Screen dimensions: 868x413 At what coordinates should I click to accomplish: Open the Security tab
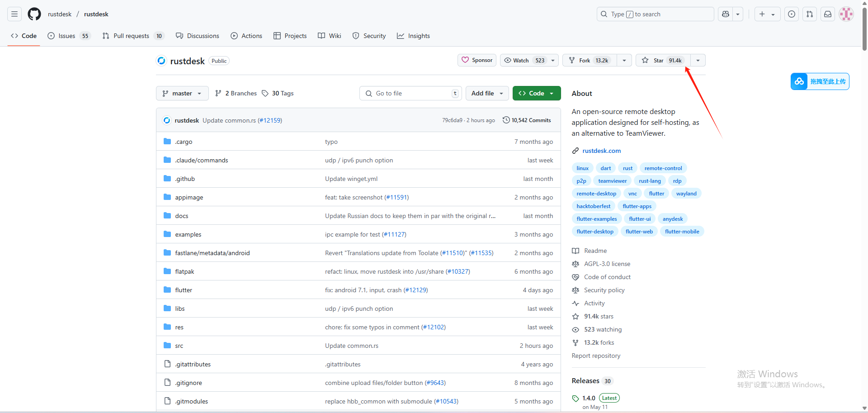tap(369, 36)
